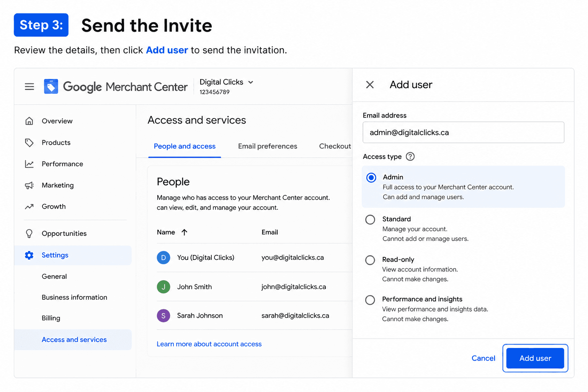Click the Access type label
The width and height of the screenshot is (588, 392).
point(382,157)
